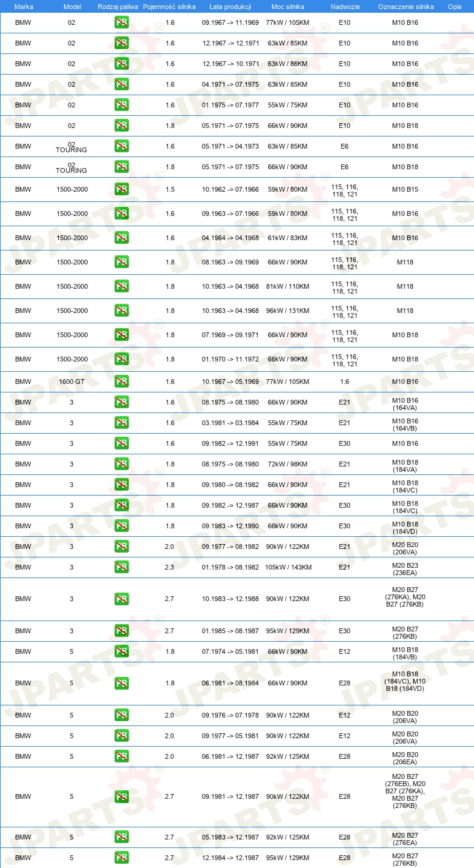Click the Pojemność silnika column header
The image size is (474, 868).
tap(169, 6)
